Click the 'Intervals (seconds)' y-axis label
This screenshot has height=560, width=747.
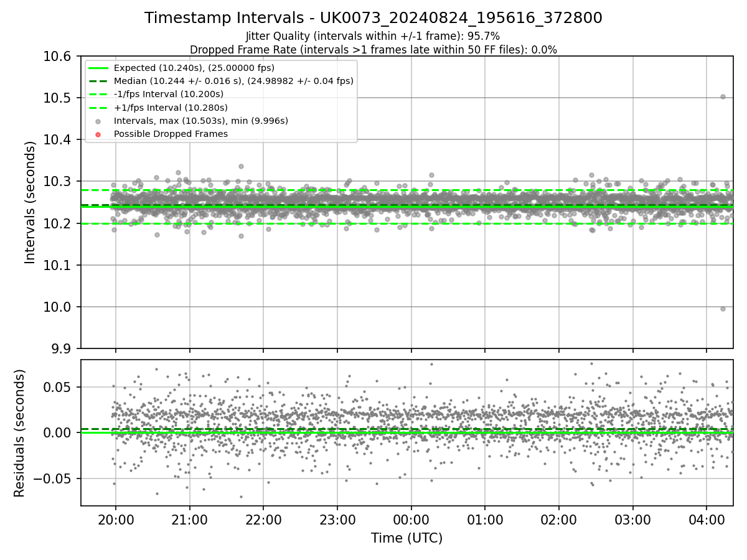pos(31,202)
